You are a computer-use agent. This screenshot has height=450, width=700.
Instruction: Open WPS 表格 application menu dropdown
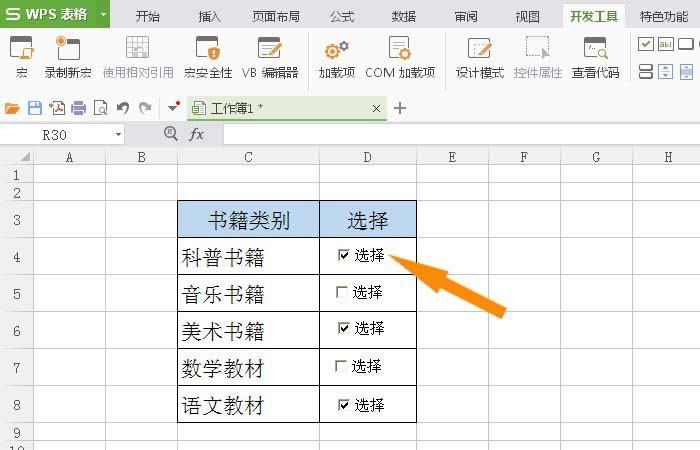click(103, 14)
